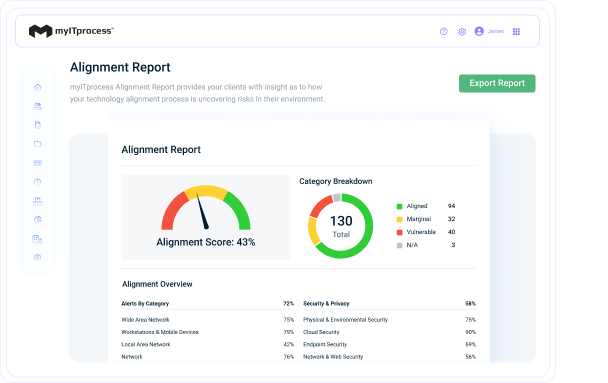This screenshot has height=383, width=608.
Task: Click the Alignment Report page title
Action: pyautogui.click(x=120, y=67)
